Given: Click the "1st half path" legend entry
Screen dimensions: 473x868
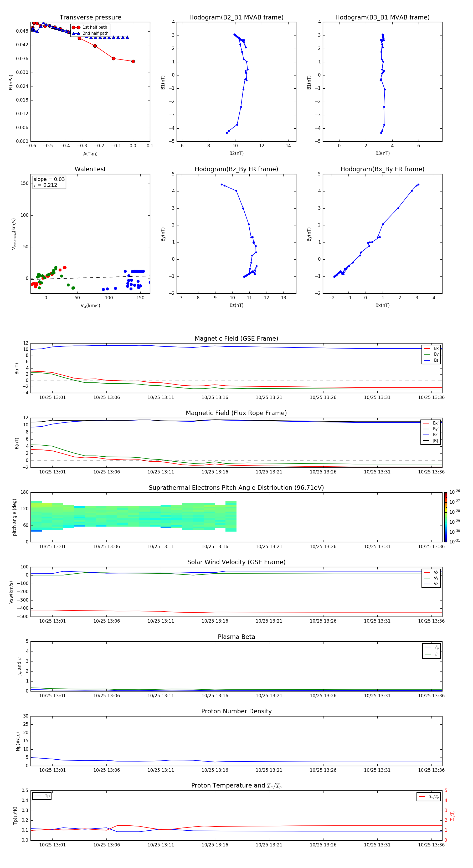Looking at the screenshot, I should click(x=90, y=27).
